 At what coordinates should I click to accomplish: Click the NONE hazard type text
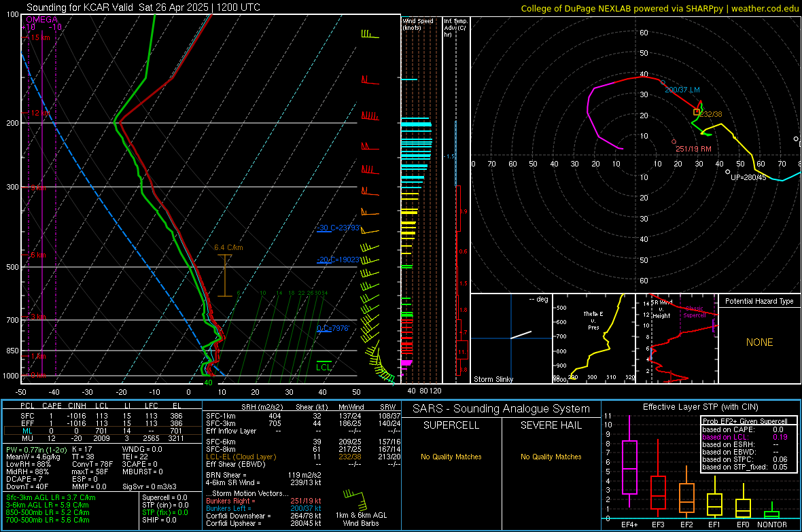click(x=759, y=342)
